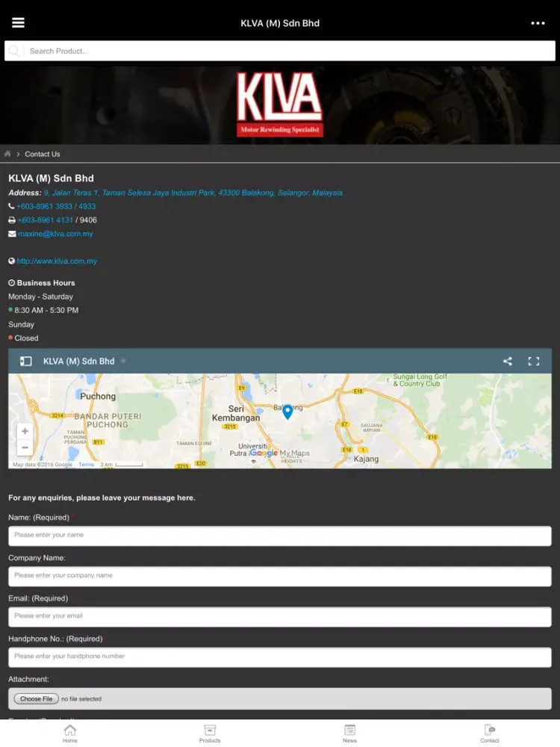Click the Google My Maps logo
Screen dimensions: 560x747
click(x=279, y=453)
